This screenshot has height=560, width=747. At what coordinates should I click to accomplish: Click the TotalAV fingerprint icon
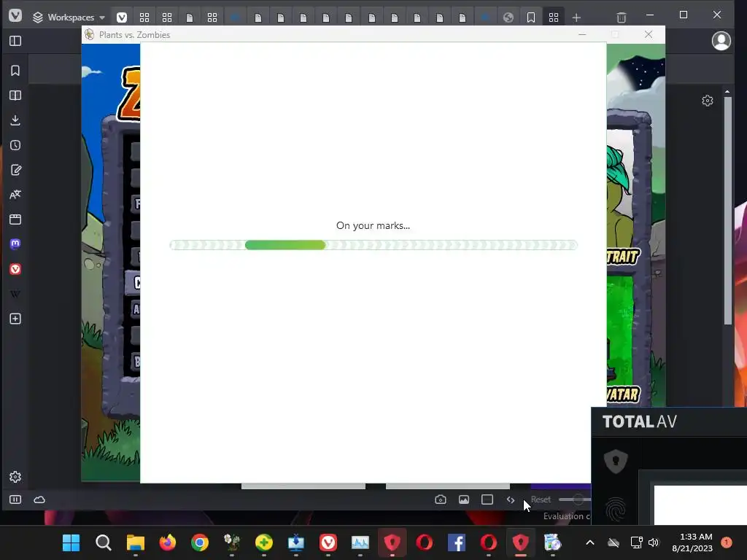point(616,510)
